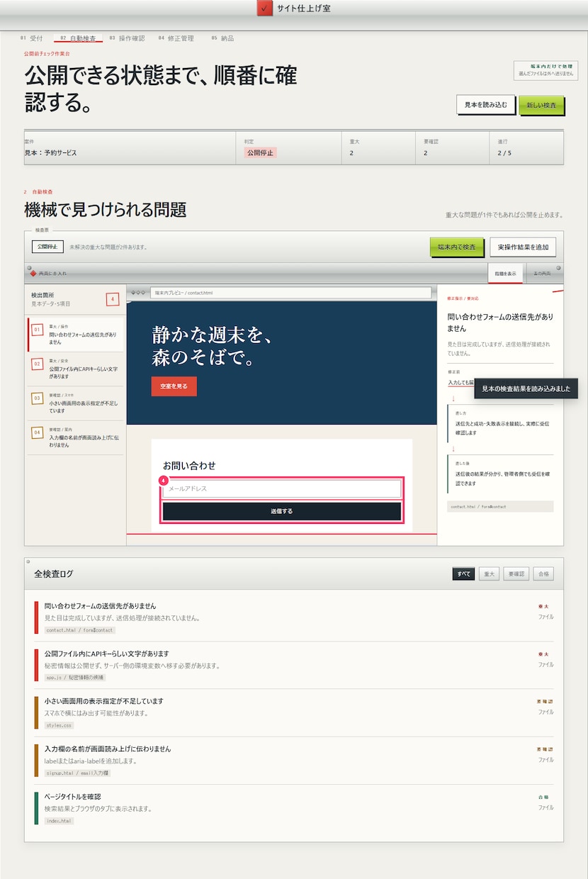Open log entry ページタイトルを確認
Image resolution: width=588 pixels, height=879 pixels.
294,808
